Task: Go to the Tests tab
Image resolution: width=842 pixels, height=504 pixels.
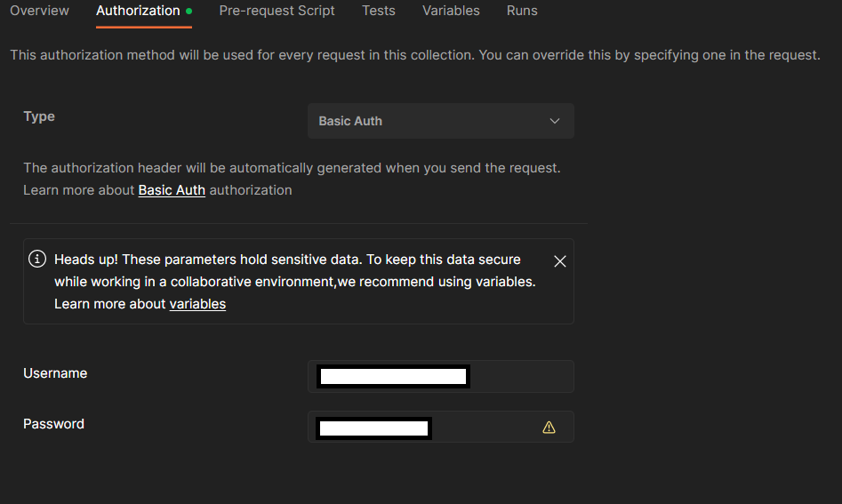Action: [x=379, y=11]
